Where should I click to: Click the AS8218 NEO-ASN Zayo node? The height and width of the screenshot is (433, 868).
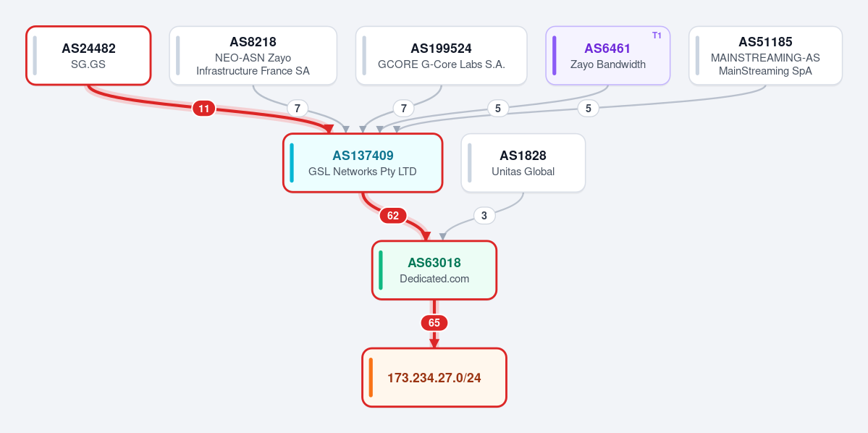[x=253, y=55]
